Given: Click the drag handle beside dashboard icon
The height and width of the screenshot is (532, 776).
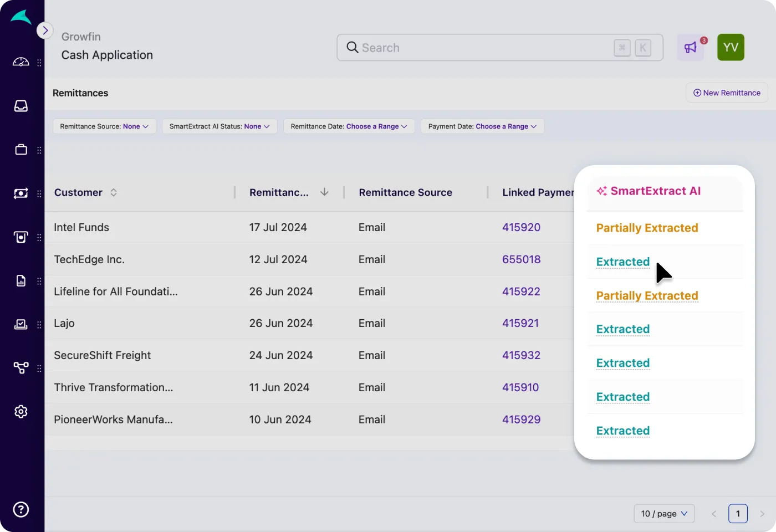Looking at the screenshot, I should click(x=39, y=63).
